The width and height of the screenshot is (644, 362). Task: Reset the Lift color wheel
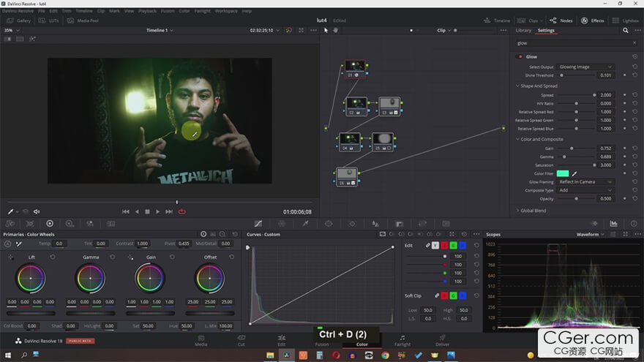[53, 257]
